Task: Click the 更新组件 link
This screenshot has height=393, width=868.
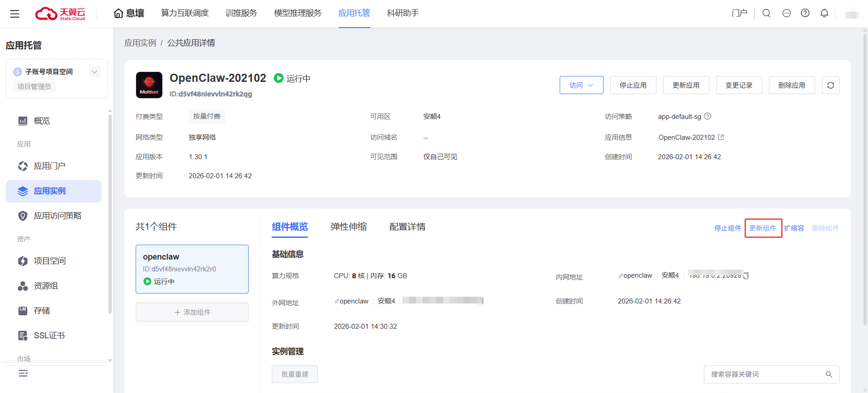Action: pyautogui.click(x=763, y=228)
